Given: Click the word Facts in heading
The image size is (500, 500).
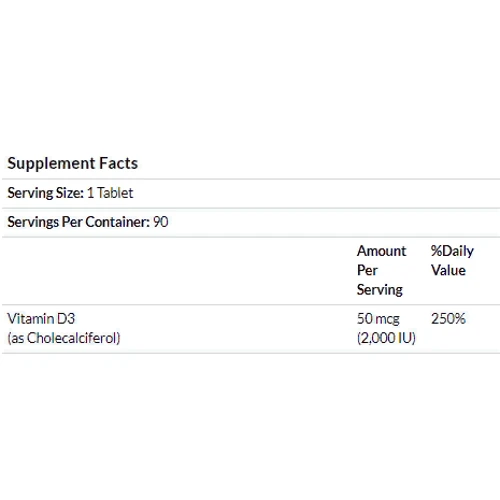Looking at the screenshot, I should pyautogui.click(x=119, y=163).
